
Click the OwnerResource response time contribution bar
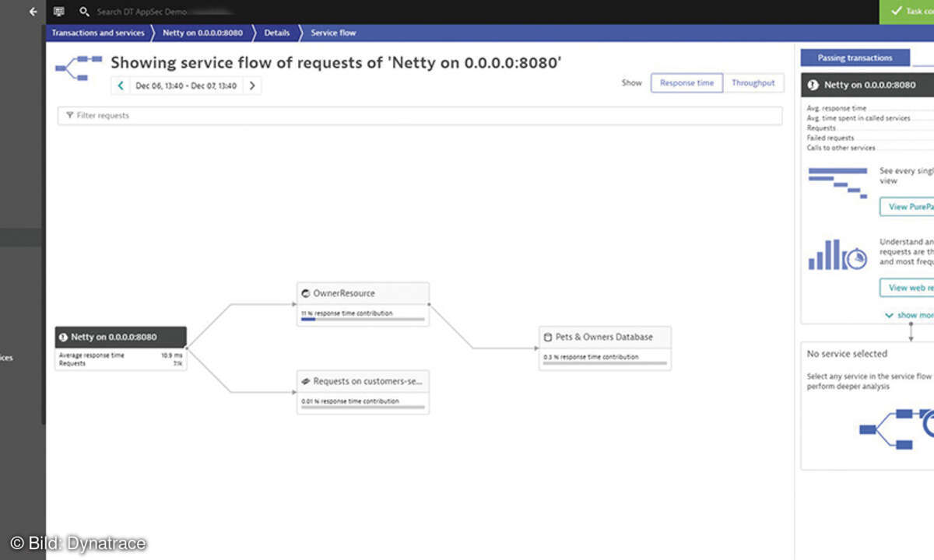click(363, 319)
